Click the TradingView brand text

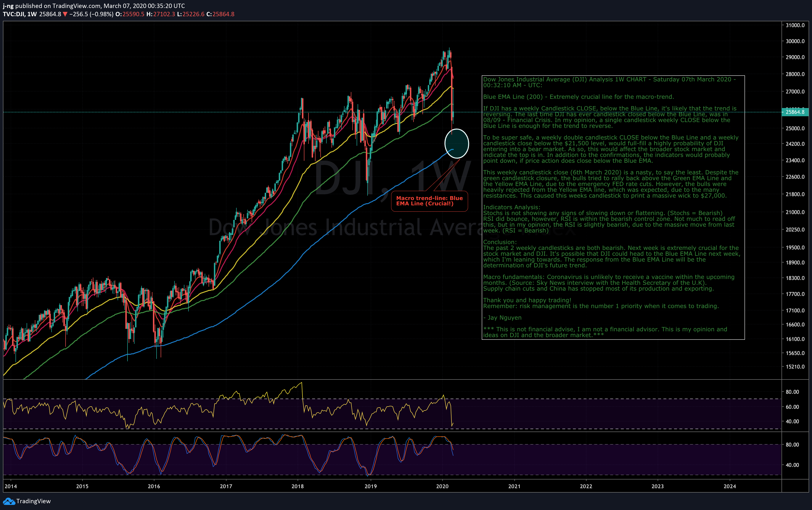coord(34,501)
